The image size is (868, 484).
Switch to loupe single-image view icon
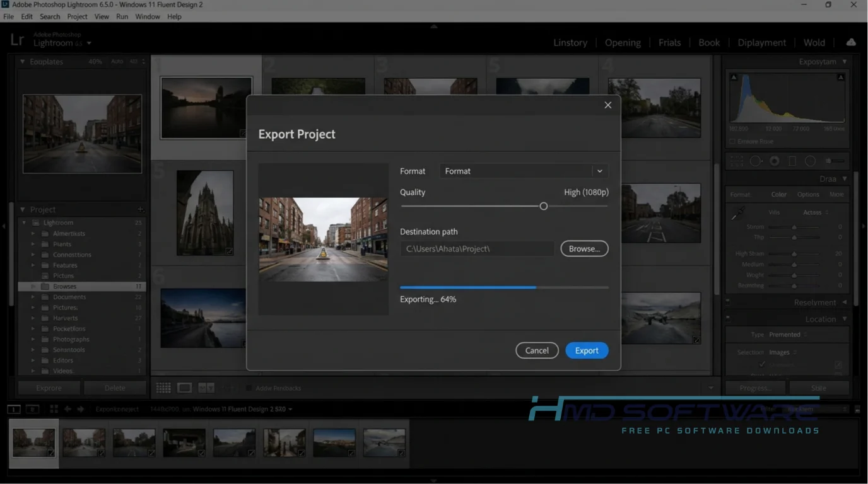185,388
